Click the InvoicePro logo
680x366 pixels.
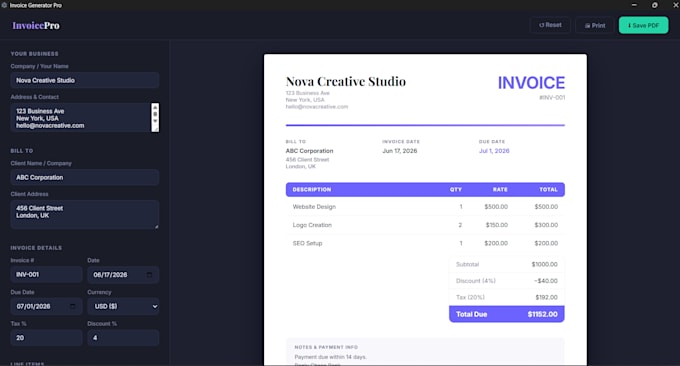tap(36, 26)
